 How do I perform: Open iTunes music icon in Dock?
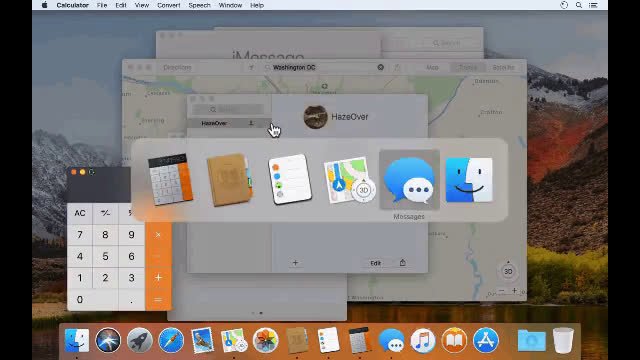(422, 340)
